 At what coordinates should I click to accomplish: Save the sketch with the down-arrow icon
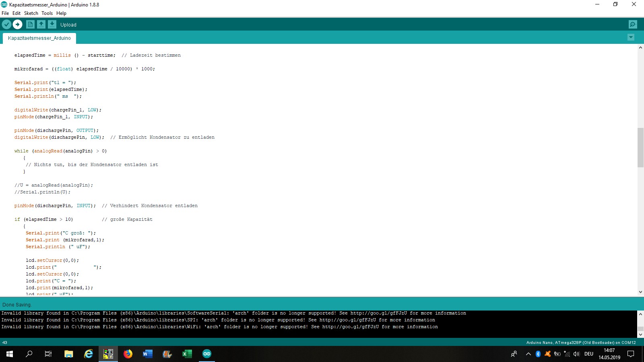click(x=52, y=25)
